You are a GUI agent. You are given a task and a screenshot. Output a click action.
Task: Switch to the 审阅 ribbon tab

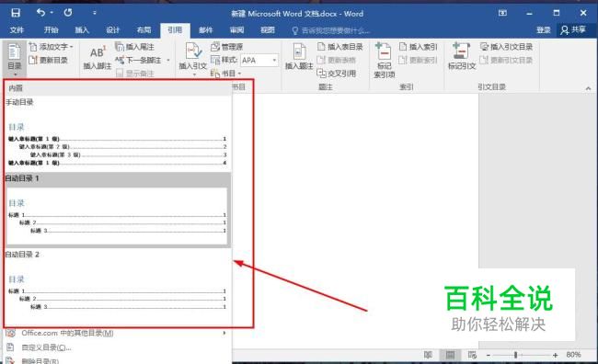point(236,30)
